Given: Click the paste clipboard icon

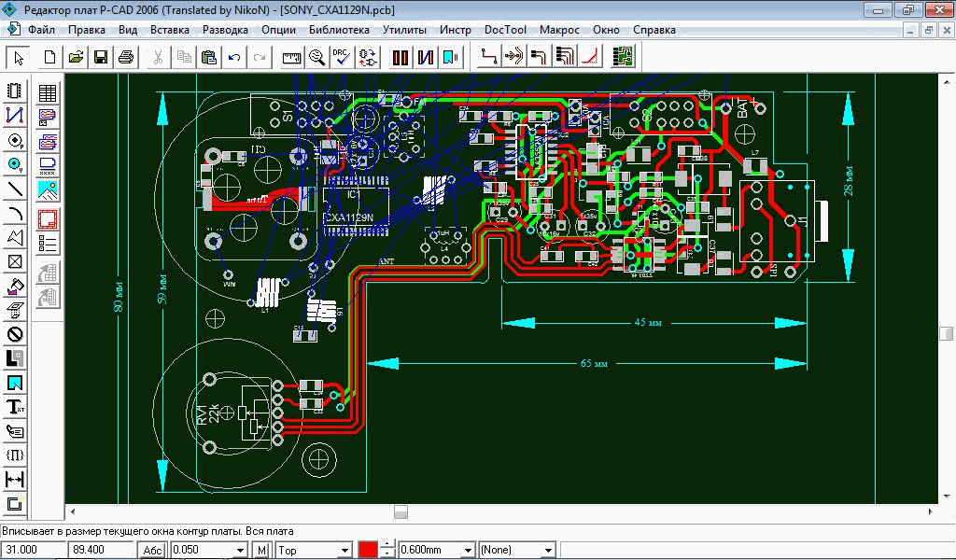Looking at the screenshot, I should tap(208, 57).
